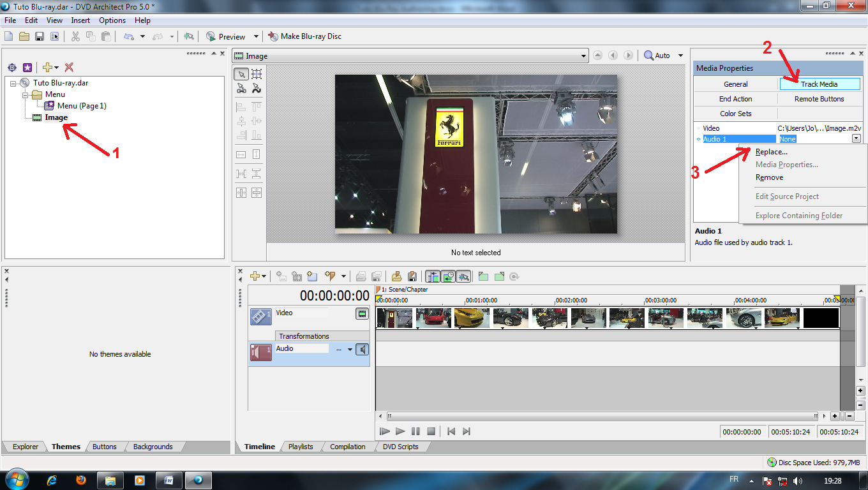Image resolution: width=868 pixels, height=490 pixels.
Task: Toggle the timeline button with clock icon
Action: click(449, 276)
